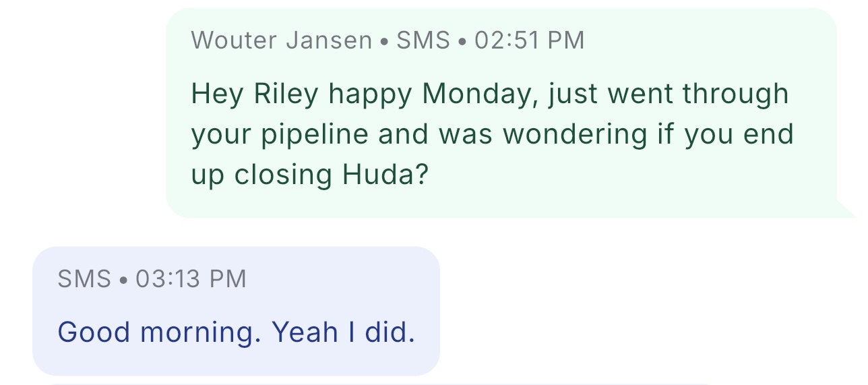Click the sender name Wouter Jansen
The height and width of the screenshot is (385, 868).
[x=281, y=40]
